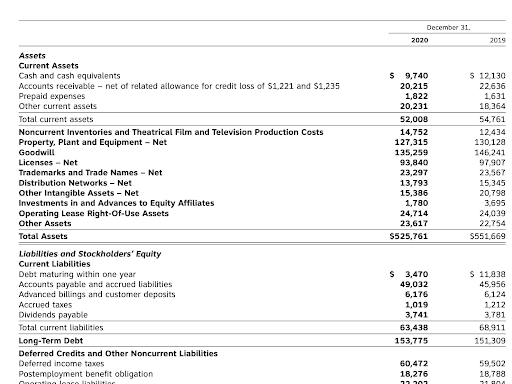This screenshot has width=512, height=384.
Task: Click the Goodwill 2019 value 146,241
Action: coord(490,153)
